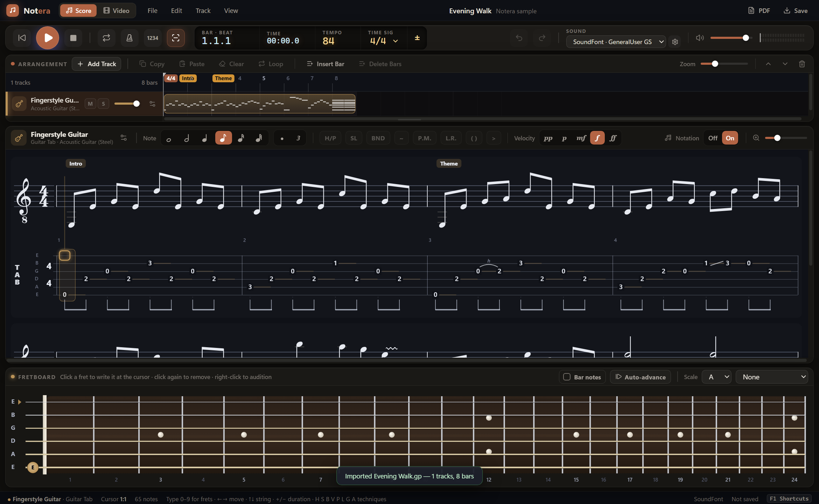The width and height of the screenshot is (819, 504).
Task: Apply BND bend technique
Action: click(x=378, y=138)
